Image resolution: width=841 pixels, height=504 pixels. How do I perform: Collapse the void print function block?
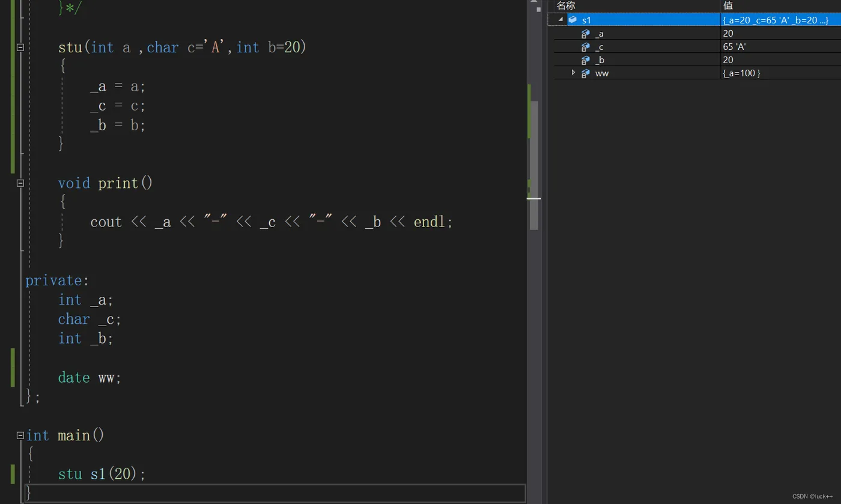pyautogui.click(x=20, y=183)
